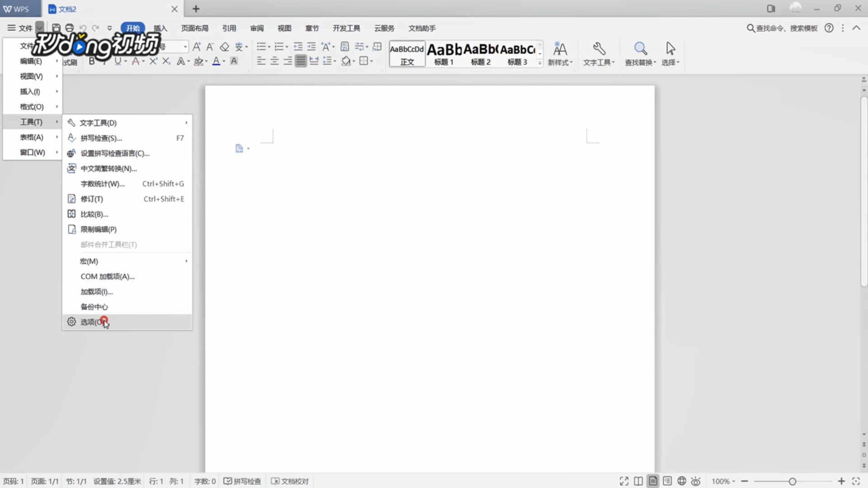868x488 pixels.
Task: Open the font color dropdown arrow
Action: pyautogui.click(x=224, y=61)
